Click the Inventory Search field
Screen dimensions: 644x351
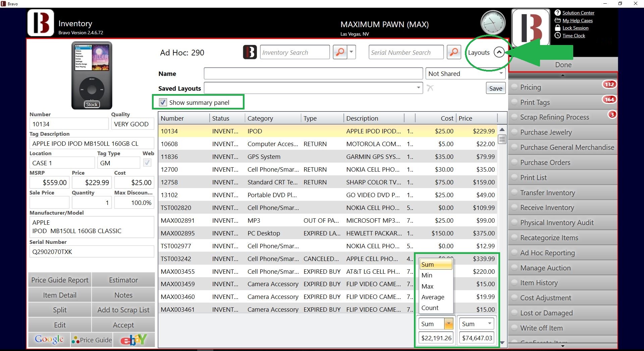[x=295, y=52]
